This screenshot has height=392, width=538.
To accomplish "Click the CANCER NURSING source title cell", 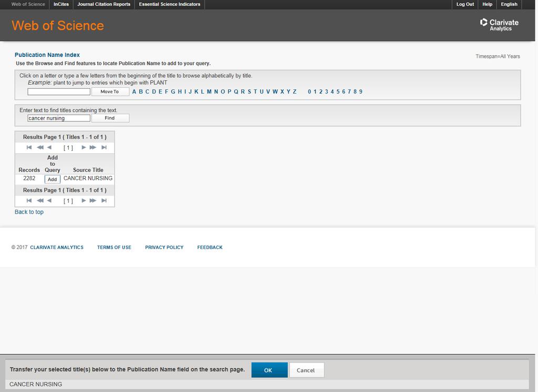I will pyautogui.click(x=88, y=178).
